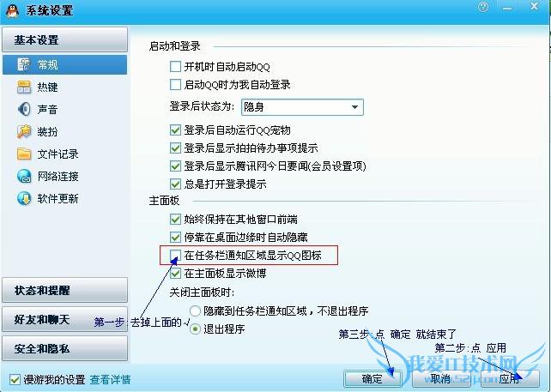Click the help question mark icon
The width and height of the screenshot is (551, 392).
(483, 7)
